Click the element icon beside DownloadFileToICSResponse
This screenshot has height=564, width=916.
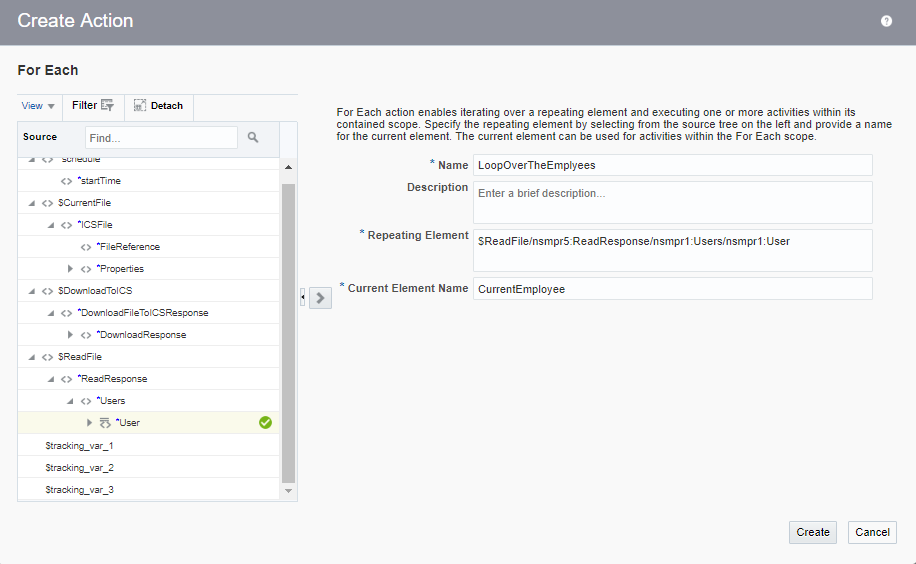pyautogui.click(x=67, y=313)
